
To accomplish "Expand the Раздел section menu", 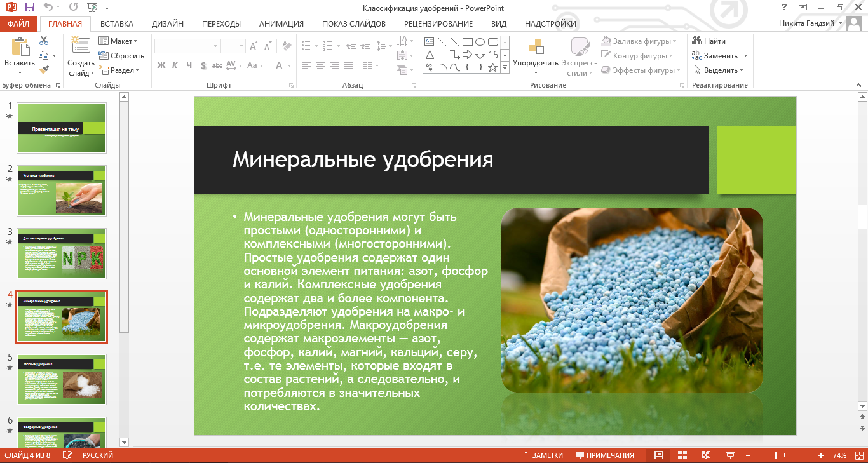I will click(119, 70).
